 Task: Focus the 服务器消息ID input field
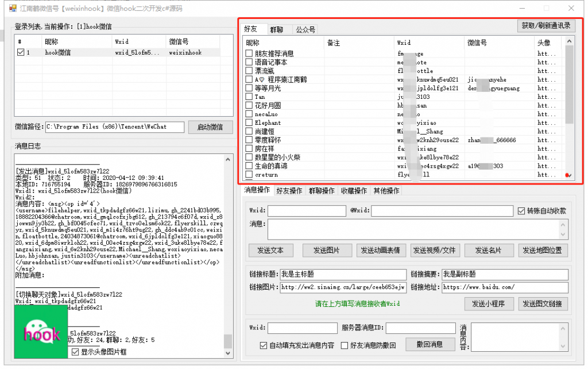click(421, 328)
